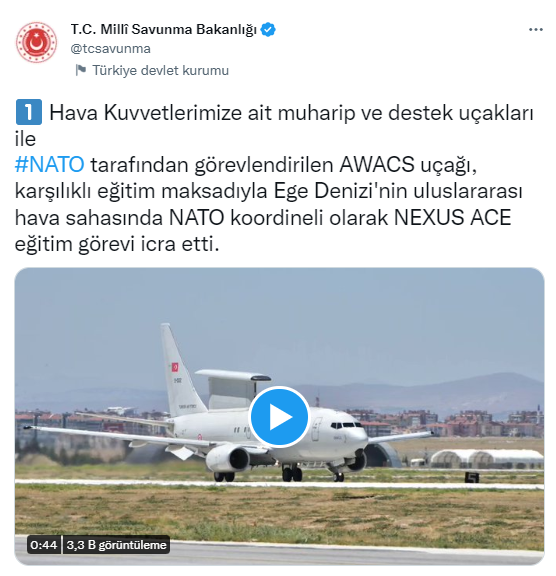Click the blue verified checkmark badge
The image size is (556, 576).
click(x=268, y=30)
